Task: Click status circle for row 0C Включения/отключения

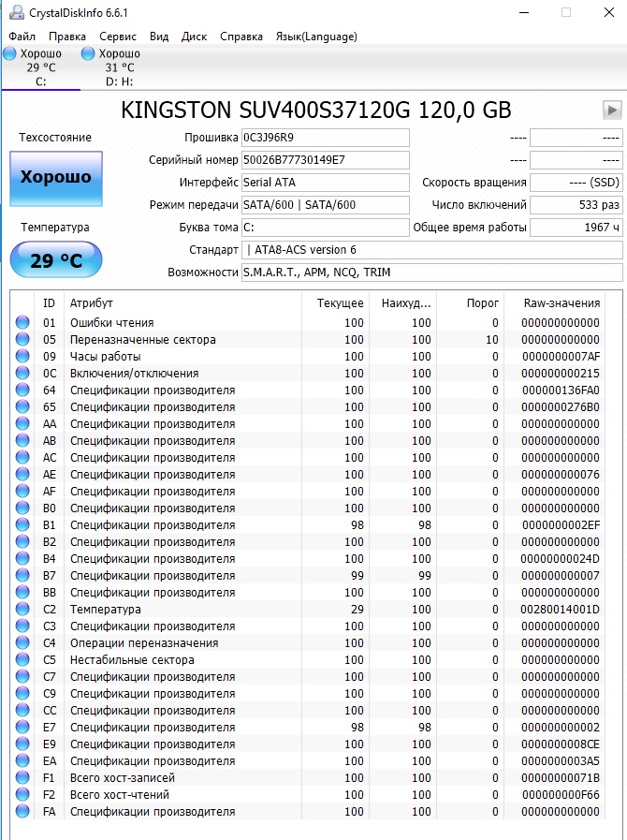Action: 22,373
